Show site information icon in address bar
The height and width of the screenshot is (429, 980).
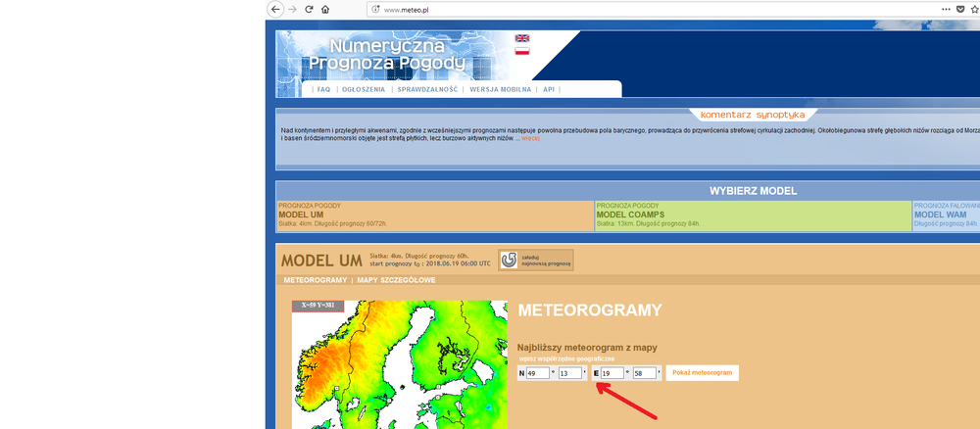click(375, 10)
